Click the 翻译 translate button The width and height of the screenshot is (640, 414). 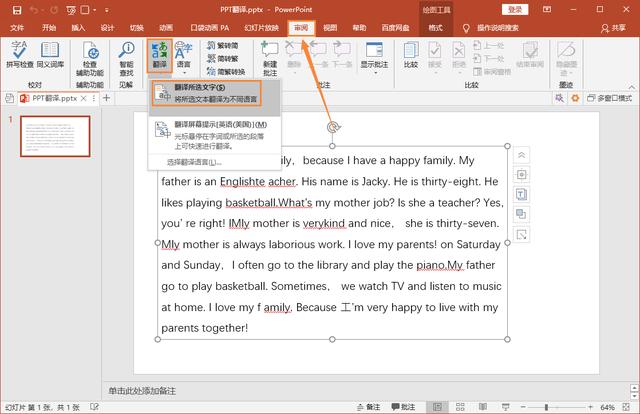[x=160, y=55]
